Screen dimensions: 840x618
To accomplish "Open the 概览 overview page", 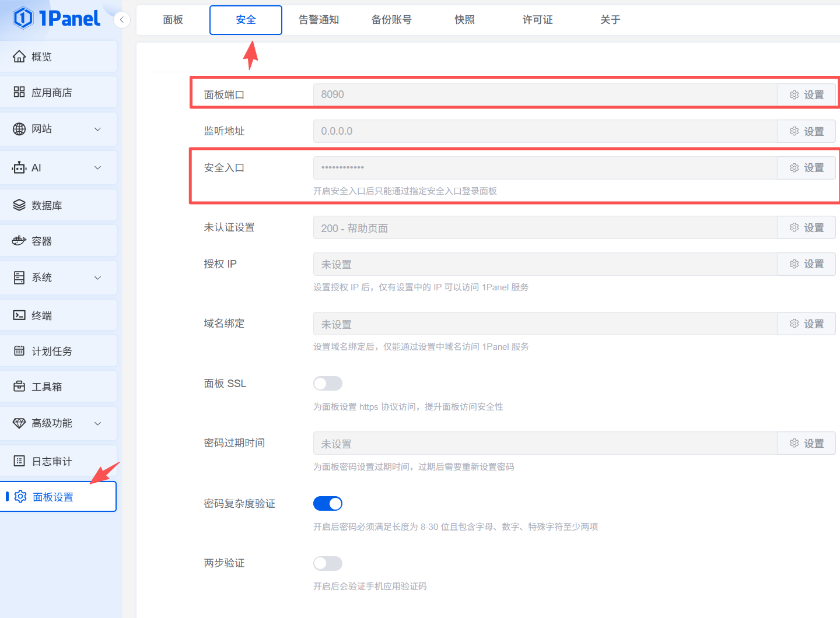I will 41,57.
